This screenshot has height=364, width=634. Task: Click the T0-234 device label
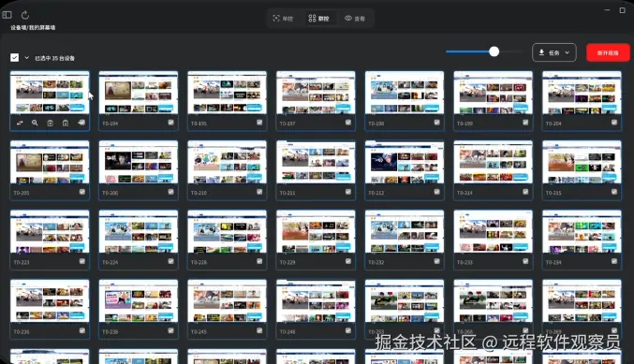(x=553, y=262)
